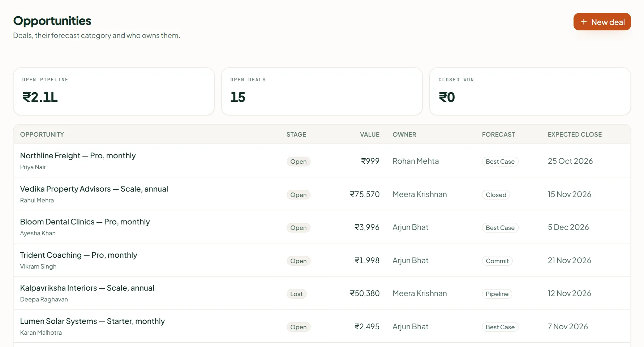644x347 pixels.
Task: Click the plus icon in New deal
Action: (x=584, y=22)
